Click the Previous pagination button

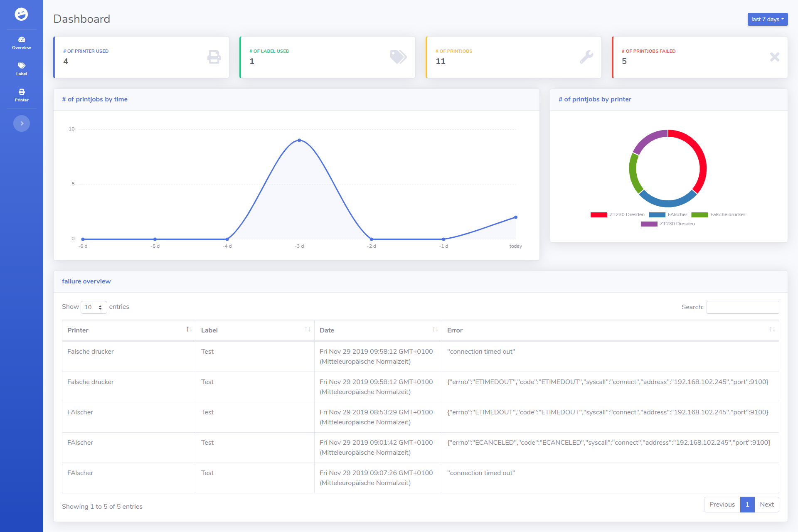pos(722,505)
